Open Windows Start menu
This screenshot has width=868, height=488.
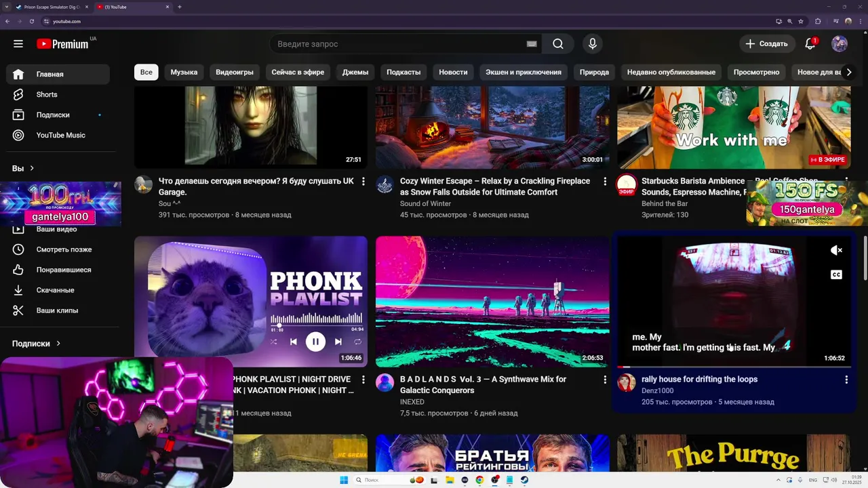344,480
